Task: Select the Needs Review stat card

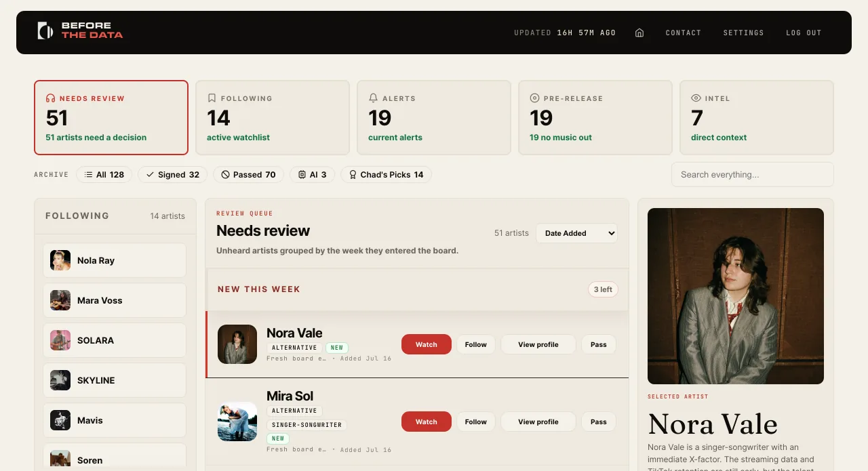Action: (111, 118)
